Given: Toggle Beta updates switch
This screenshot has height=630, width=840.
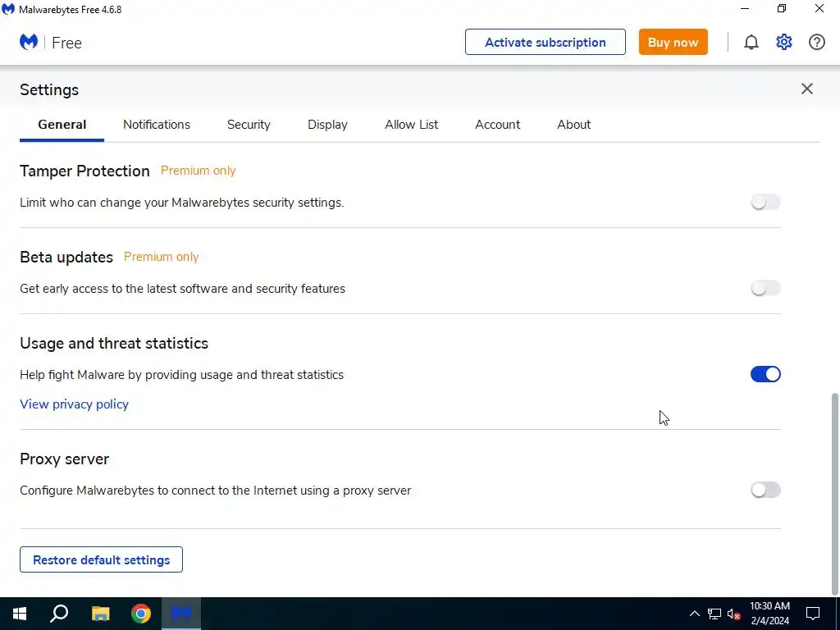Looking at the screenshot, I should pos(765,288).
